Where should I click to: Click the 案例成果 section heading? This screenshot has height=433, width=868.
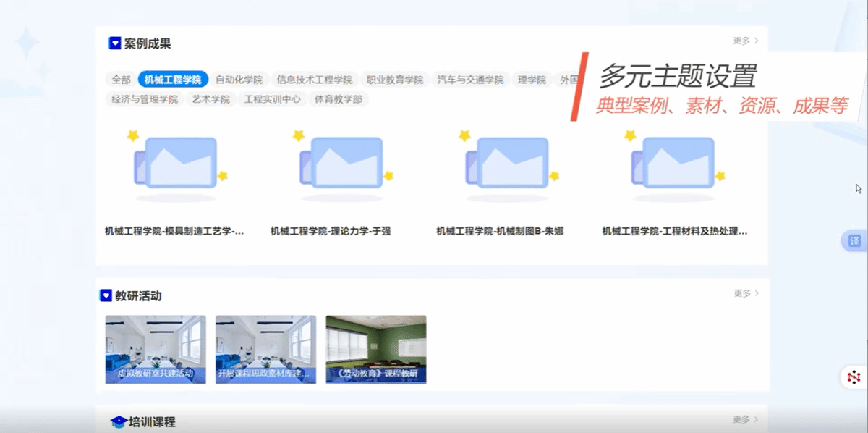click(148, 43)
